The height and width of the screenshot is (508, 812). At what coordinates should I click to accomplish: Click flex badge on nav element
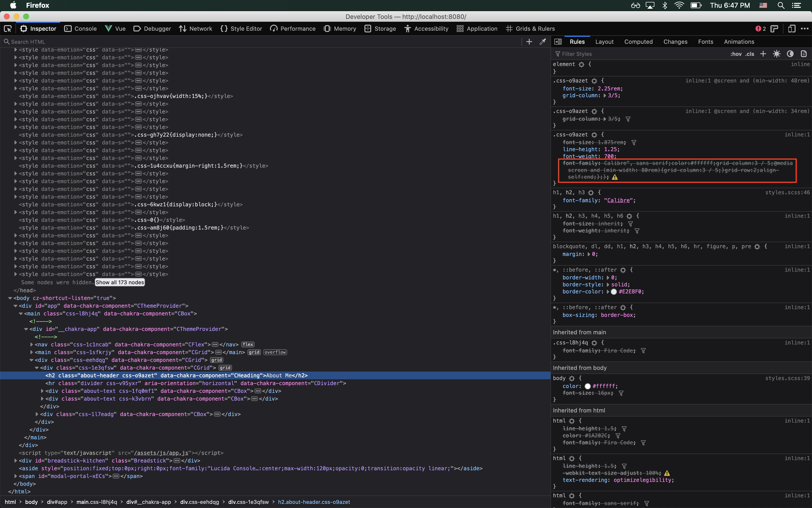(248, 344)
